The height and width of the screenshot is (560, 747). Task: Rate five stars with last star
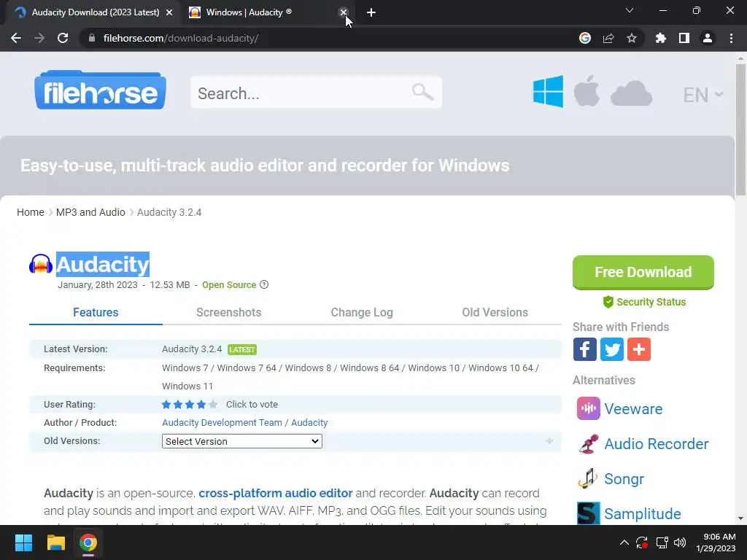213,404
